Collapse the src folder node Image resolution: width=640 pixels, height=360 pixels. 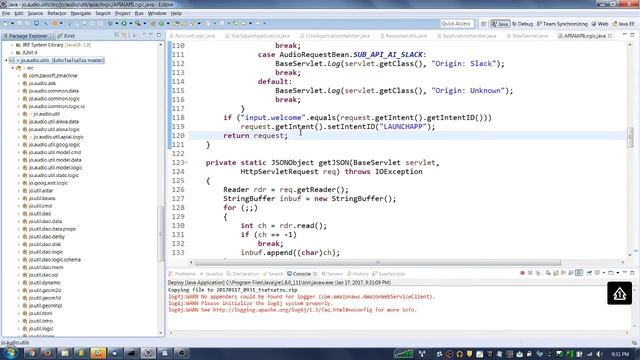(x=12, y=68)
